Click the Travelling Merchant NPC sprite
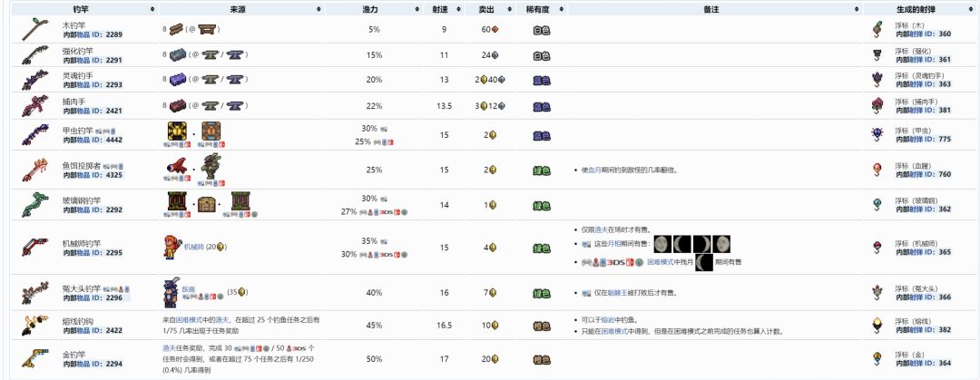This screenshot has width=980, height=380. pos(171,293)
